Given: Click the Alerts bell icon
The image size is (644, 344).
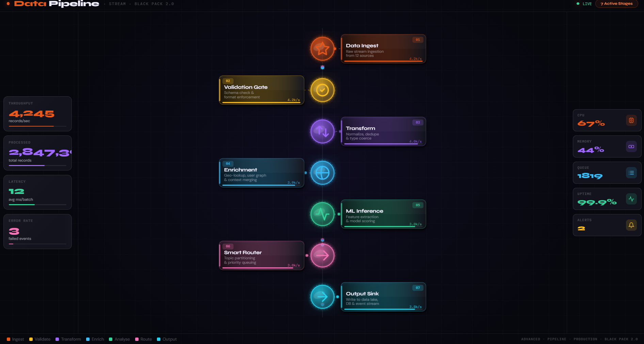Looking at the screenshot, I should (631, 225).
